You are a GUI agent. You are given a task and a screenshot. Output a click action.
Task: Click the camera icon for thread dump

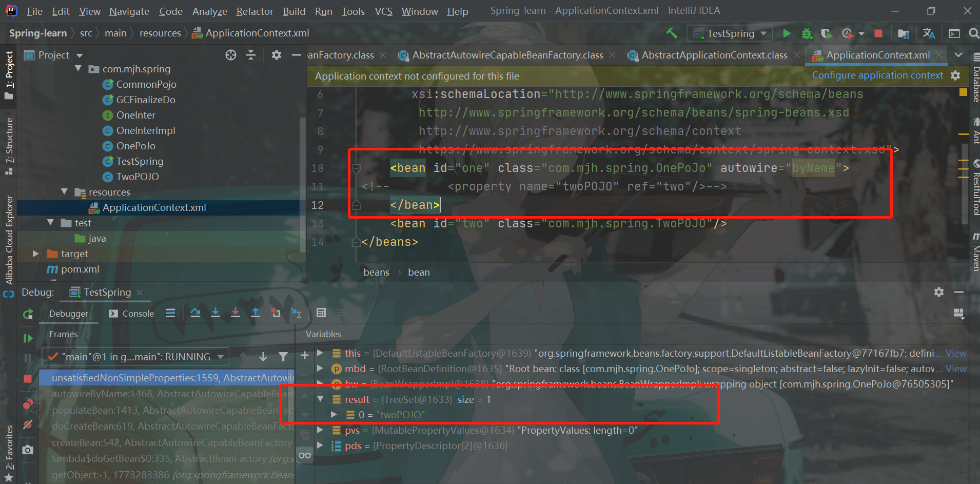pos(28,450)
